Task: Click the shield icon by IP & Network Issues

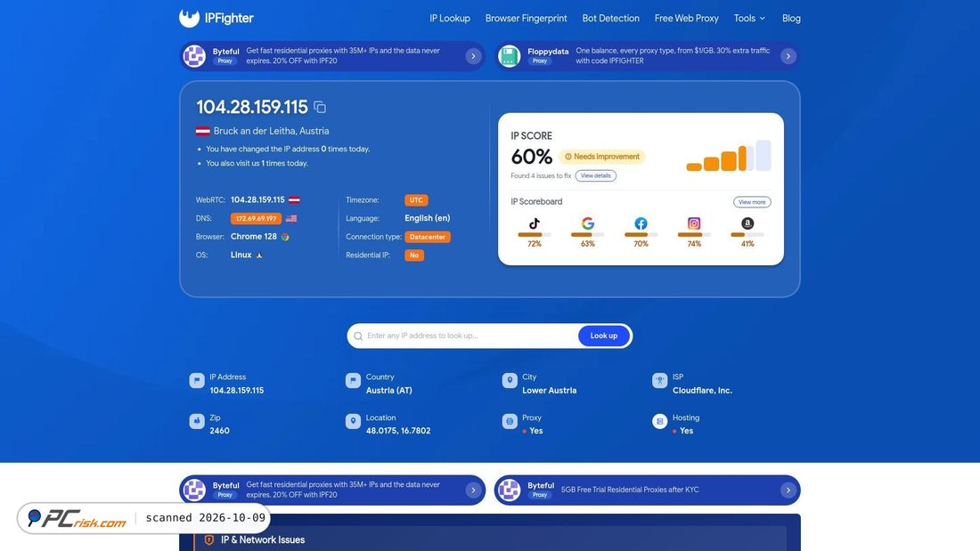Action: coord(209,539)
